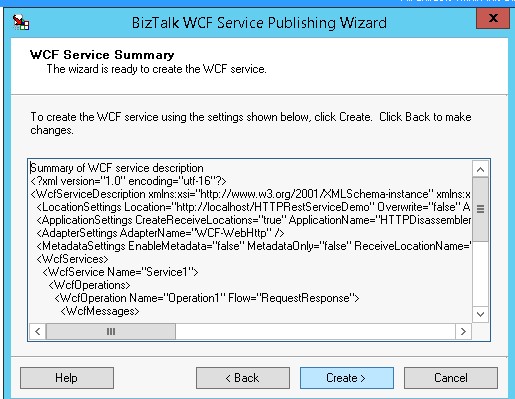Click the horizontal scrollbar thumb in summary box
This screenshot has width=515, height=399.
[x=111, y=332]
